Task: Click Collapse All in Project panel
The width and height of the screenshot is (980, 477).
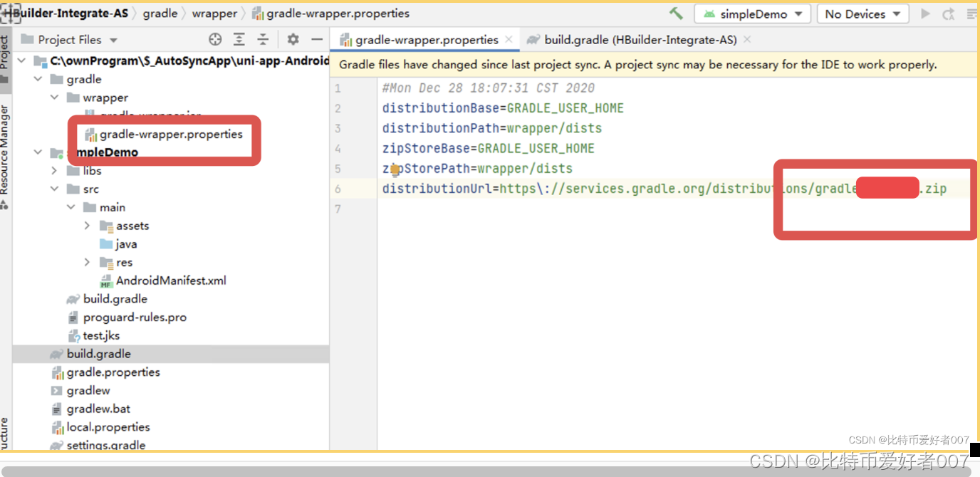Action: (x=262, y=39)
